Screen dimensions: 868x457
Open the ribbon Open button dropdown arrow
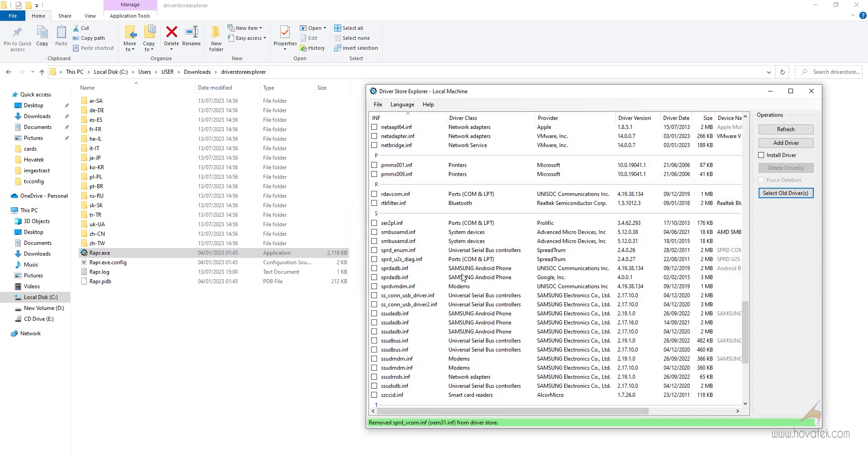[325, 28]
